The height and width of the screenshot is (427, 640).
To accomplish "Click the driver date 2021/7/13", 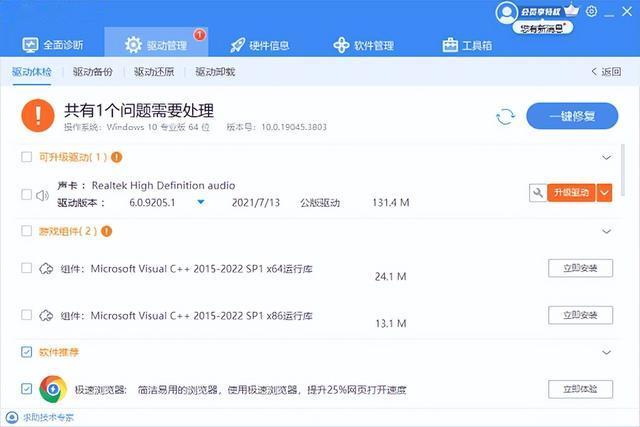I will (256, 202).
